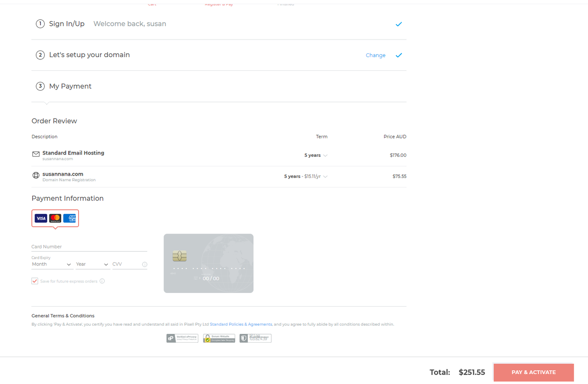Screen dimensions: 588x384
Task: Click the info icon next to Save for future express orders
Action: 102,281
